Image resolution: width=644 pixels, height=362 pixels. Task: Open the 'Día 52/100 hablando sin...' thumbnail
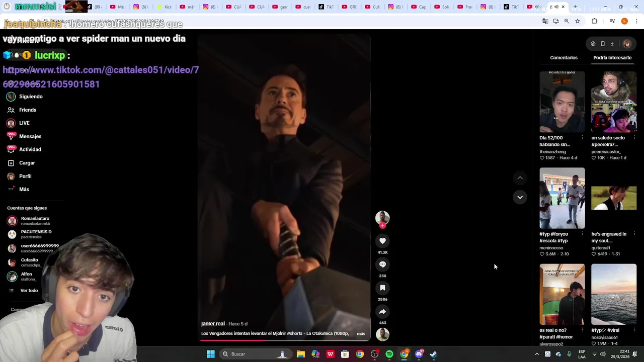coord(562,102)
